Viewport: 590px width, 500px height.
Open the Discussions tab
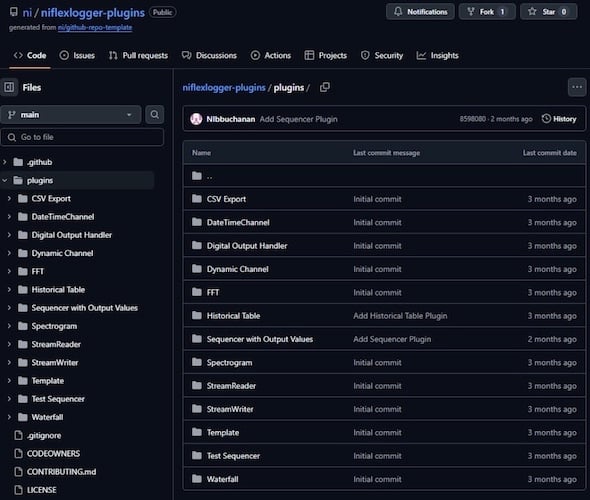(209, 56)
